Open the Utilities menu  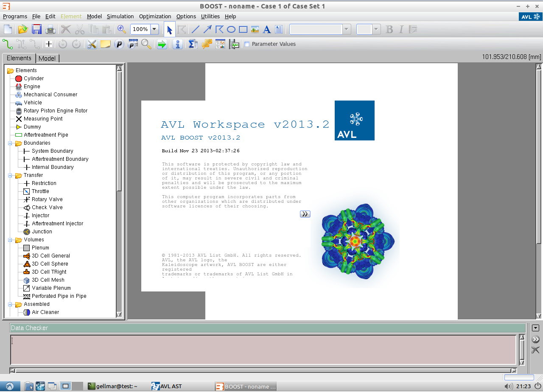click(210, 17)
